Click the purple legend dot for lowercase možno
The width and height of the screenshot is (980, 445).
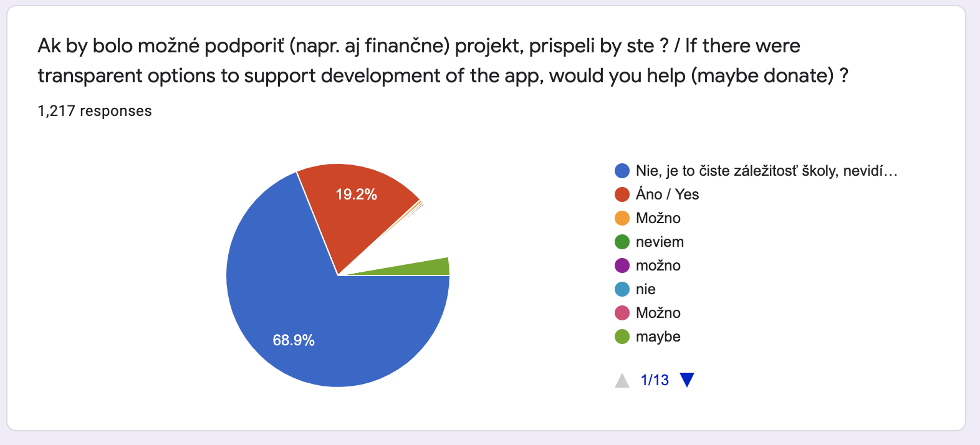tap(622, 266)
